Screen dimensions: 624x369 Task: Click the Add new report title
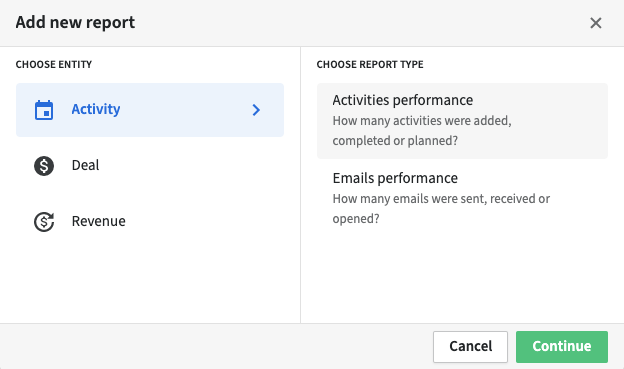click(x=75, y=23)
